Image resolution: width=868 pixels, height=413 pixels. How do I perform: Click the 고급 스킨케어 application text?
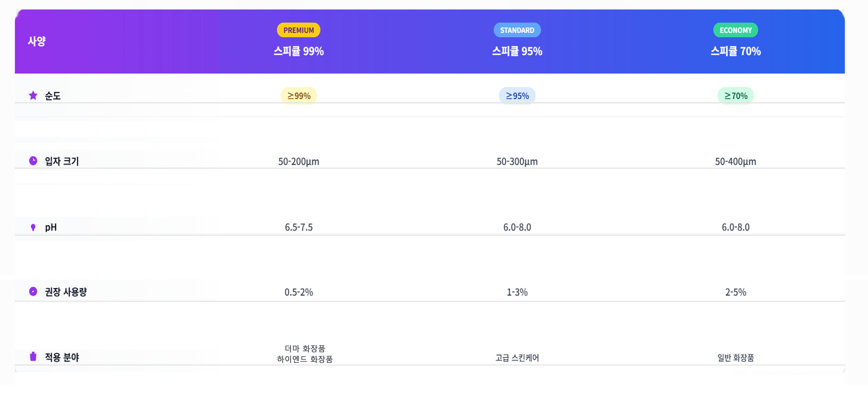click(517, 358)
